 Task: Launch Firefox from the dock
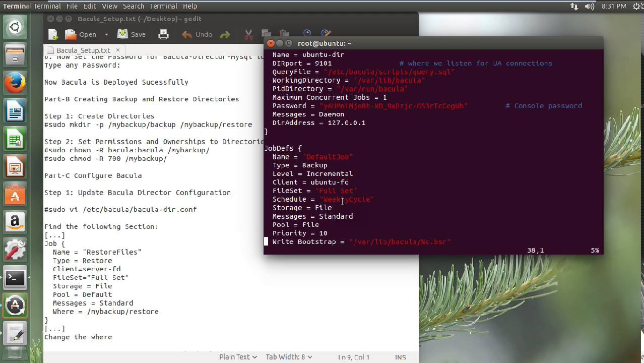[x=15, y=83]
